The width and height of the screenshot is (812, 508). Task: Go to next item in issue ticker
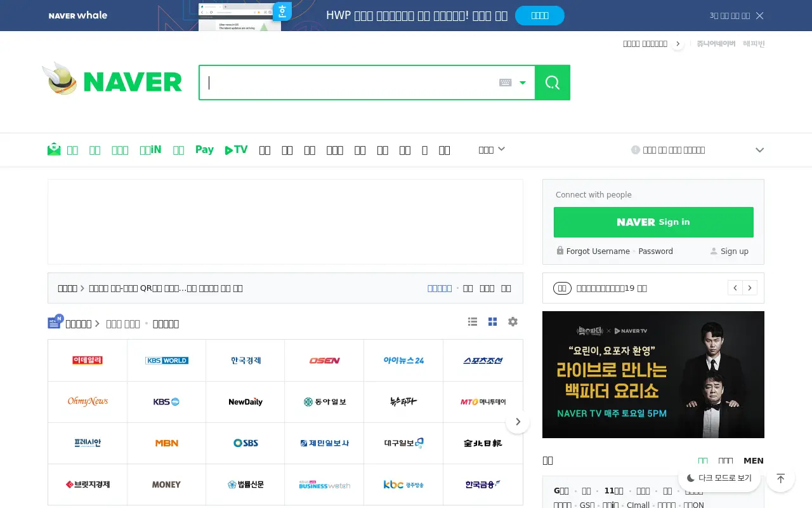pos(750,288)
